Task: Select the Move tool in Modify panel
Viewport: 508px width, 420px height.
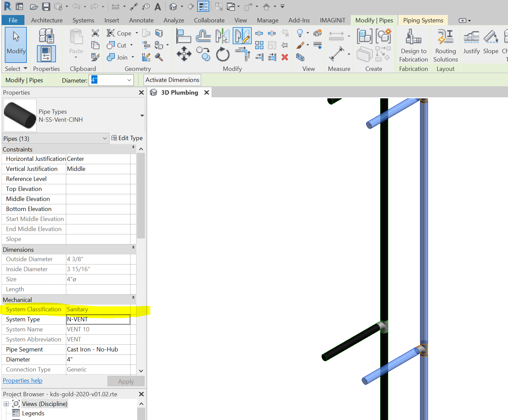Action: 184,54
